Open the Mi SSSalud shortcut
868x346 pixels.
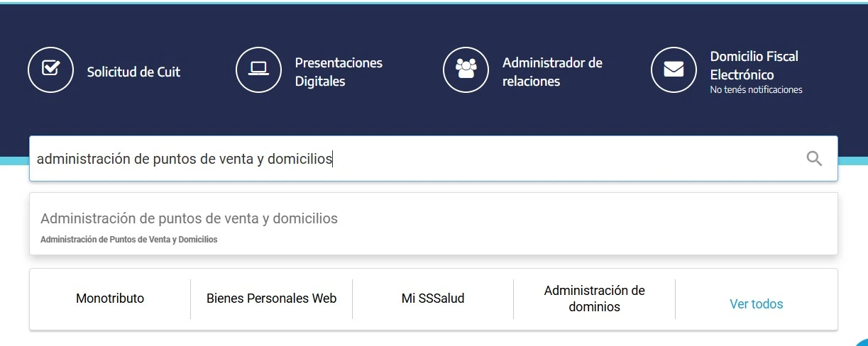(x=433, y=298)
